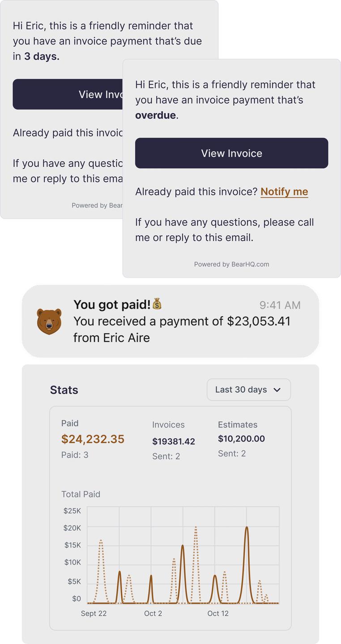Viewport: 341px width, 644px height.
Task: Open the You got paid notification
Action: click(170, 321)
